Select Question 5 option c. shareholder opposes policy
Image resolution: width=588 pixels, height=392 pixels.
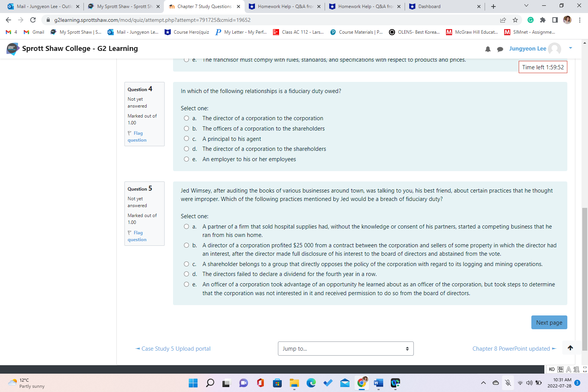tap(186, 264)
